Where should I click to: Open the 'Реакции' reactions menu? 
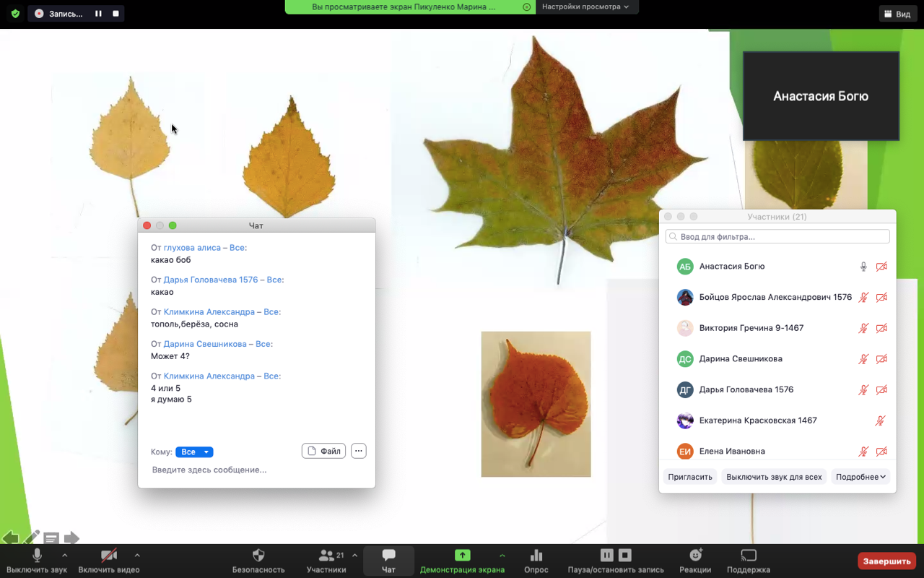coord(695,560)
